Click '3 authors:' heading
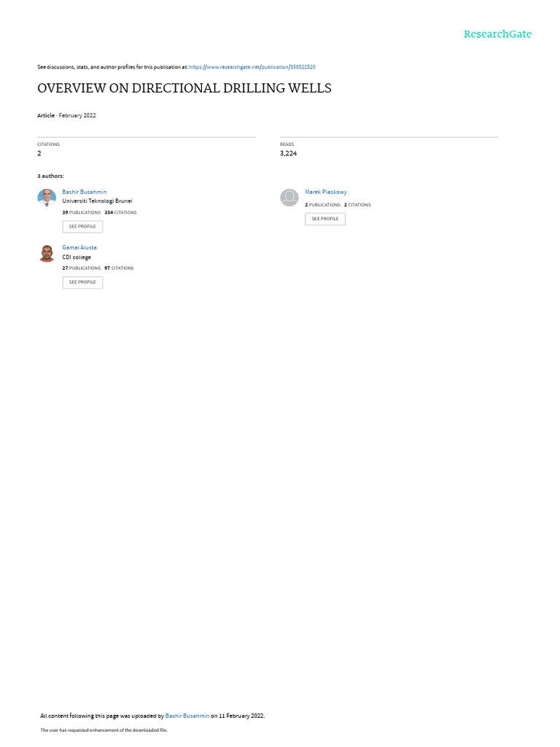560x747 pixels. [x=51, y=177]
